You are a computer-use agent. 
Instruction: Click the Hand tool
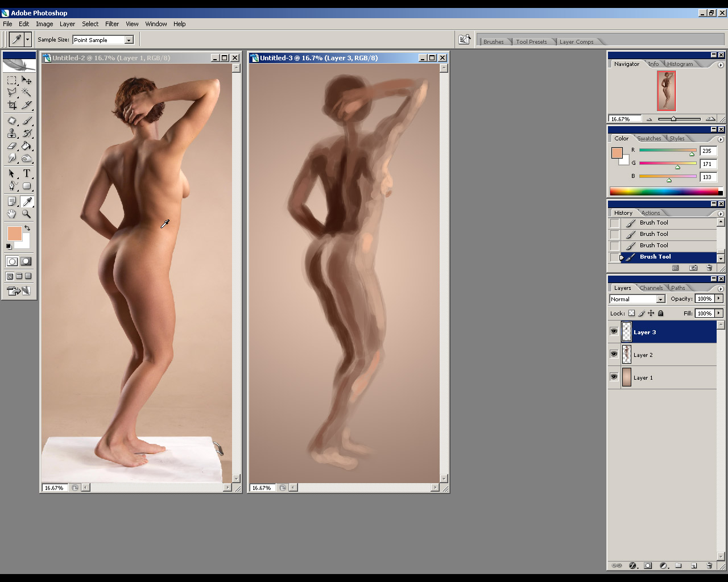pos(12,214)
